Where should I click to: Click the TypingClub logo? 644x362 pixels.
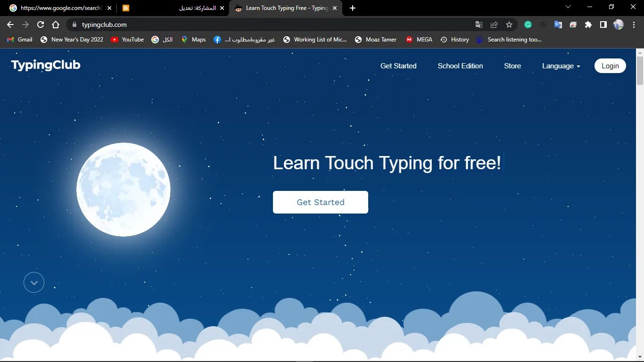[x=46, y=65]
